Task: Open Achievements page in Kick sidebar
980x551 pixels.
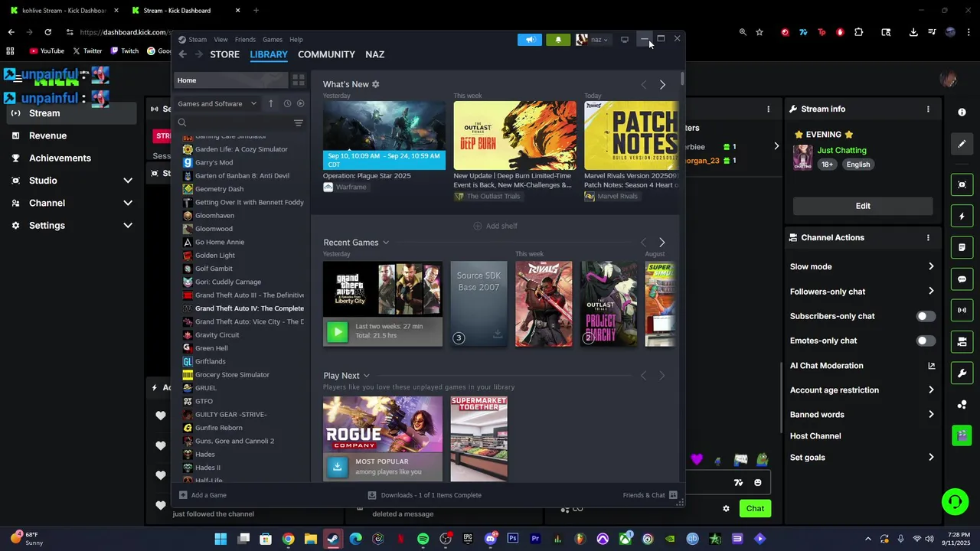Action: pyautogui.click(x=60, y=158)
